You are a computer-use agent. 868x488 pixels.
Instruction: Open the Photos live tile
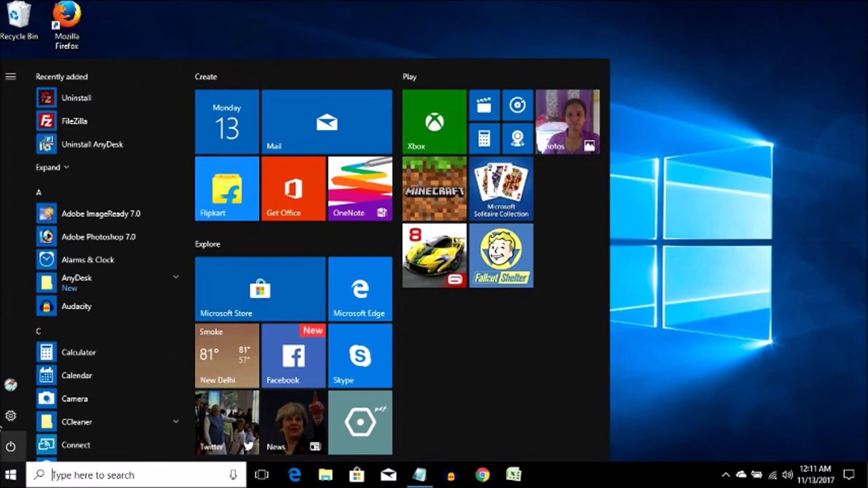pyautogui.click(x=568, y=122)
